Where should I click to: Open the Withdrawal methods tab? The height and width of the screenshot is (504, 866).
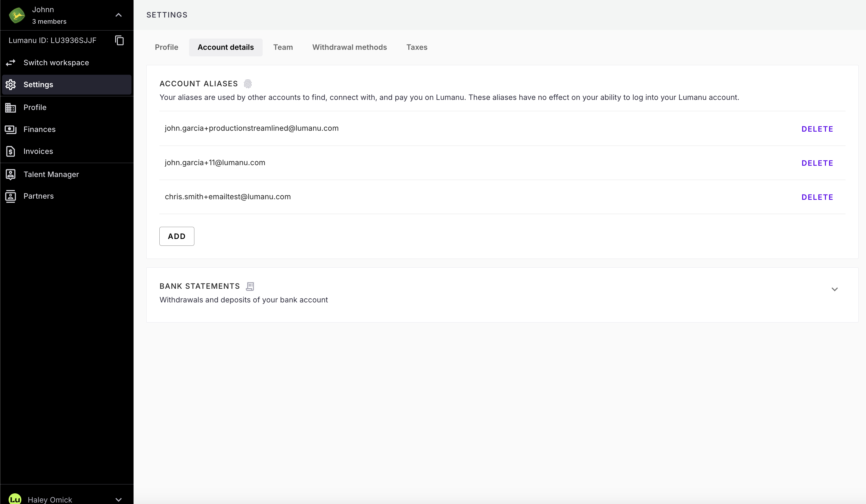(x=350, y=47)
